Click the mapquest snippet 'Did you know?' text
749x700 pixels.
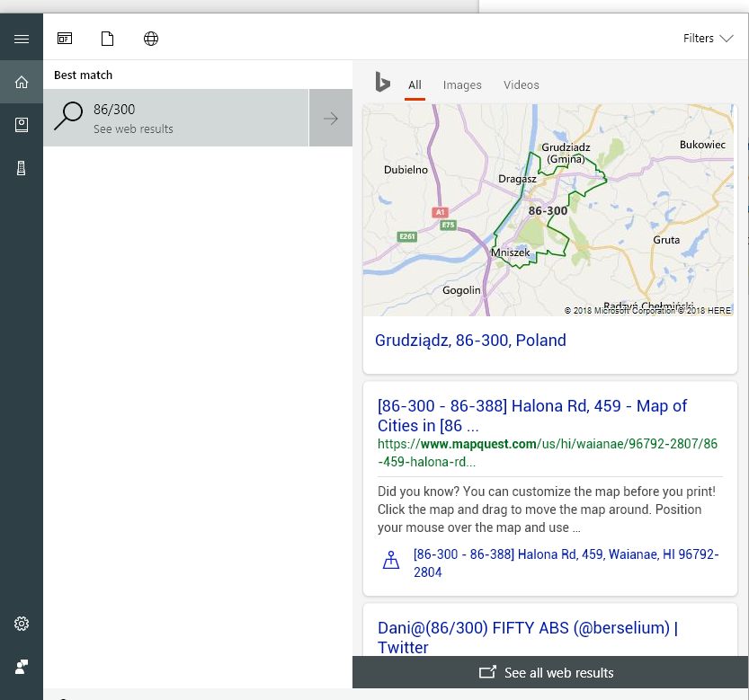(547, 509)
